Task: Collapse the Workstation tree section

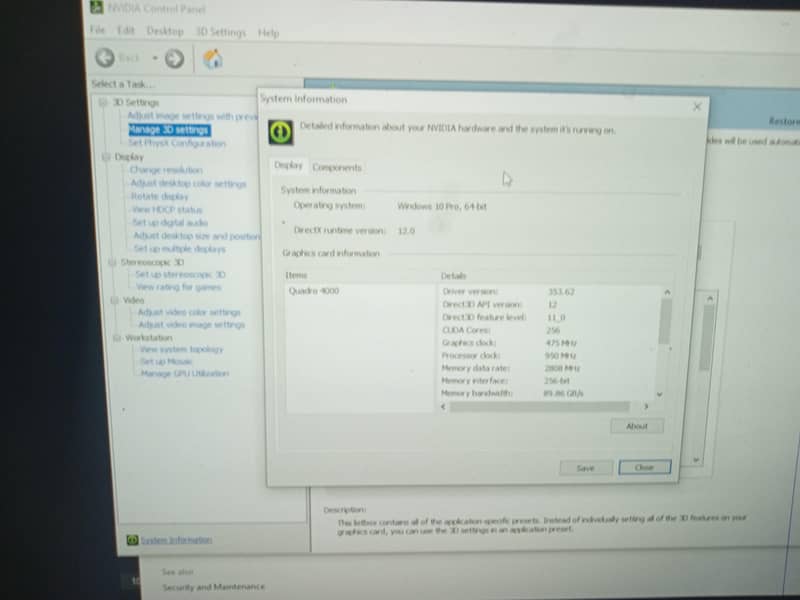Action: pyautogui.click(x=117, y=337)
